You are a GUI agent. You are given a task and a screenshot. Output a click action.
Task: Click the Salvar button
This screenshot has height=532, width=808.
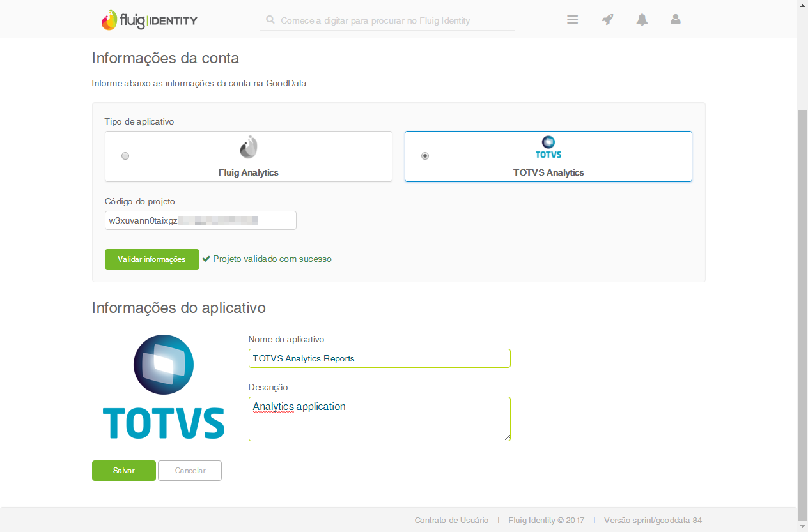(124, 471)
